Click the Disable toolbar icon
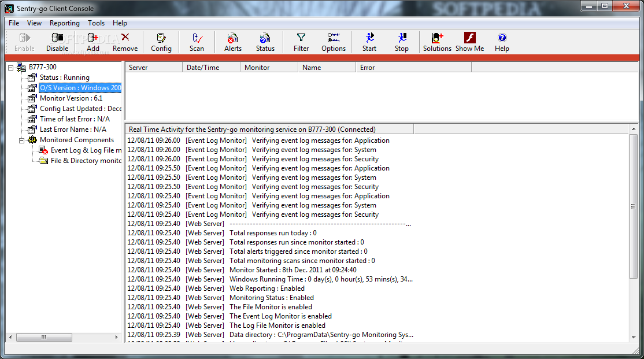Viewport: 644px width, 359px height. pyautogui.click(x=57, y=38)
